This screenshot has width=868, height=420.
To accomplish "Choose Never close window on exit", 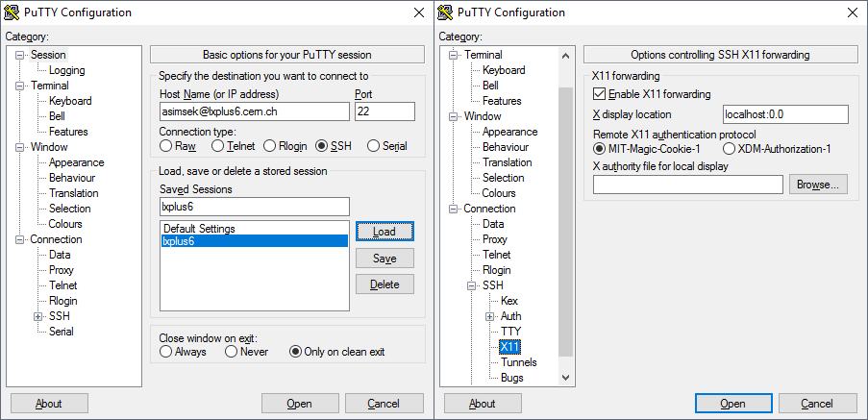I will point(231,352).
